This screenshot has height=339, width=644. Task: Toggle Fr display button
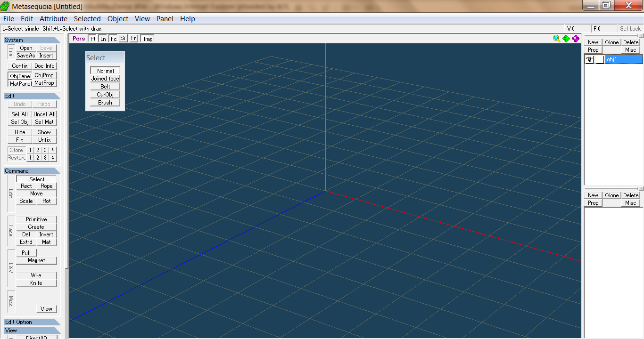click(x=134, y=39)
